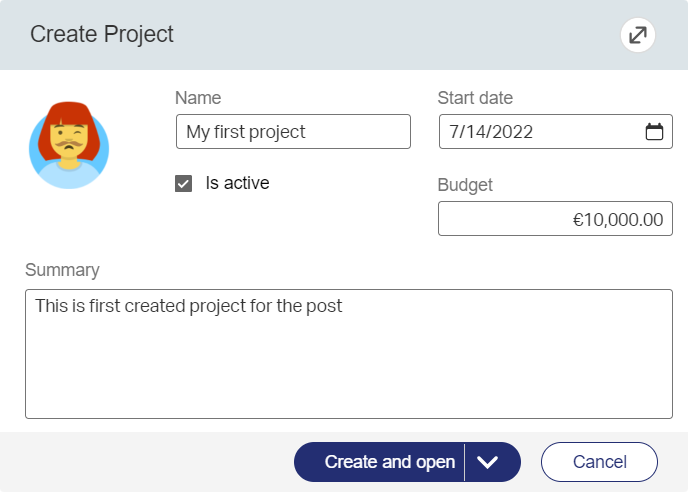Uncheck the Is active checkbox
Screen dimensions: 688x492
[x=183, y=183]
